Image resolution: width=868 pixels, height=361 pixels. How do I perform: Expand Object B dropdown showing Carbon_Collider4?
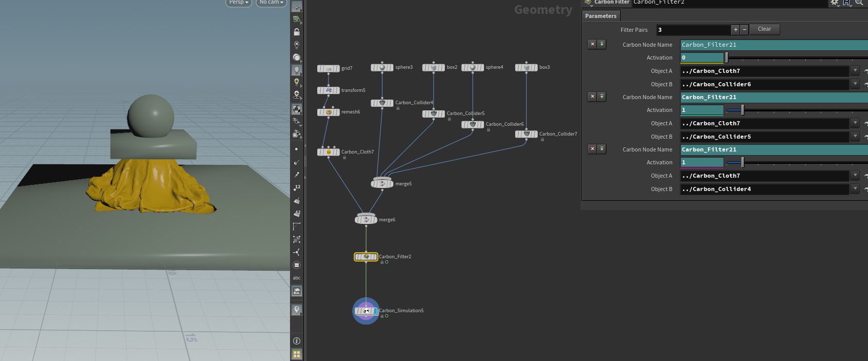(x=855, y=189)
